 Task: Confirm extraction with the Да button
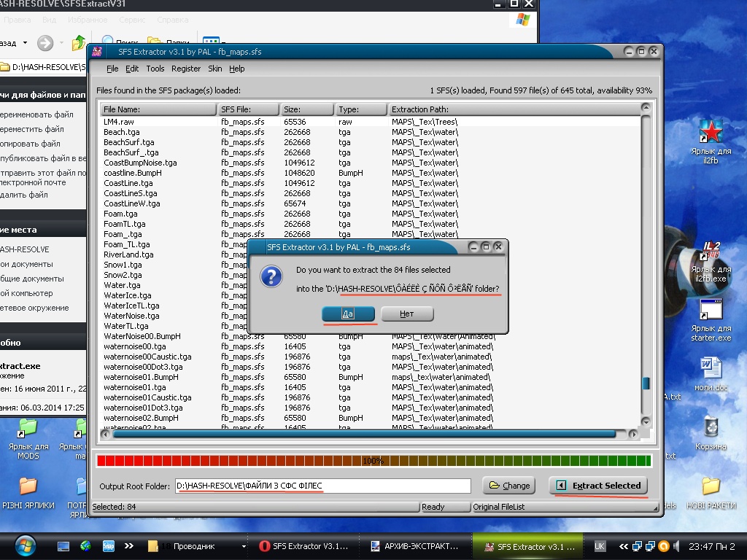tap(348, 314)
